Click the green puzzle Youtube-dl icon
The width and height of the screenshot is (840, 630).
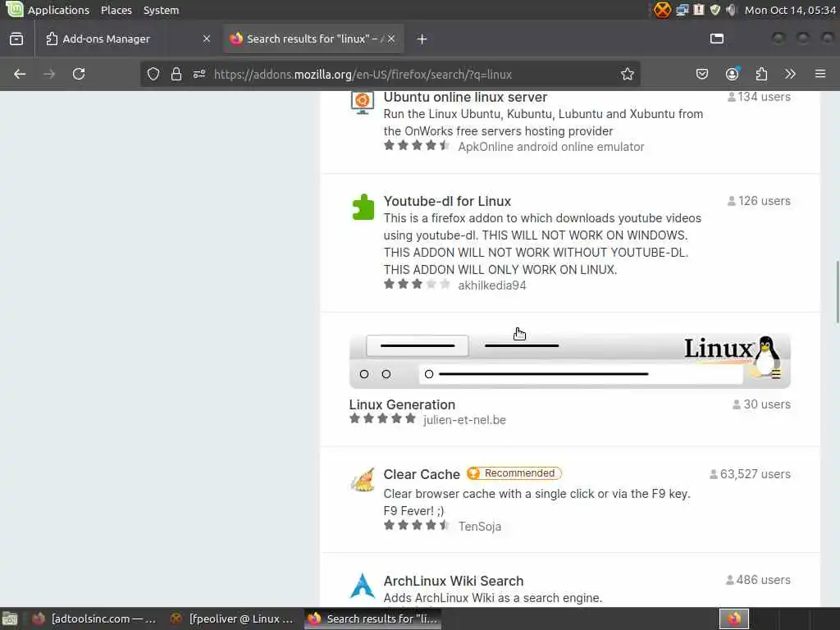pyautogui.click(x=363, y=207)
